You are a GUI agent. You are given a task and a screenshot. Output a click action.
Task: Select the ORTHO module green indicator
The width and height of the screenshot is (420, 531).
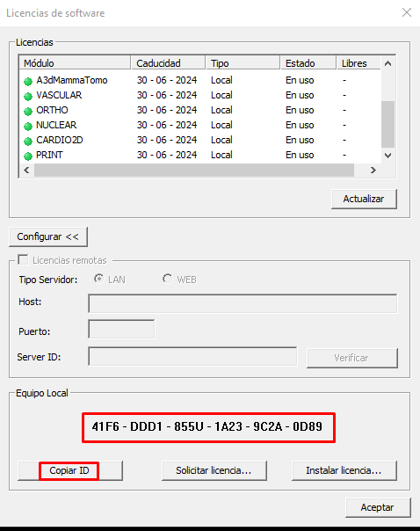[x=28, y=111]
